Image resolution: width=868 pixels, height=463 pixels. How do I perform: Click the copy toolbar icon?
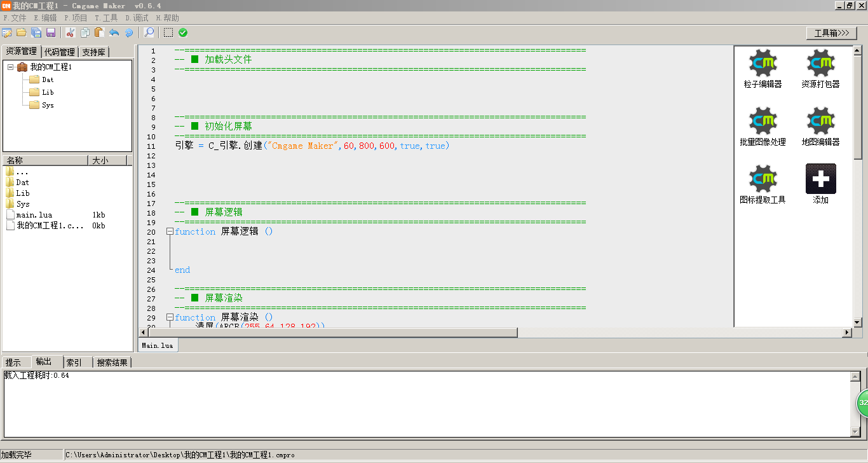85,32
